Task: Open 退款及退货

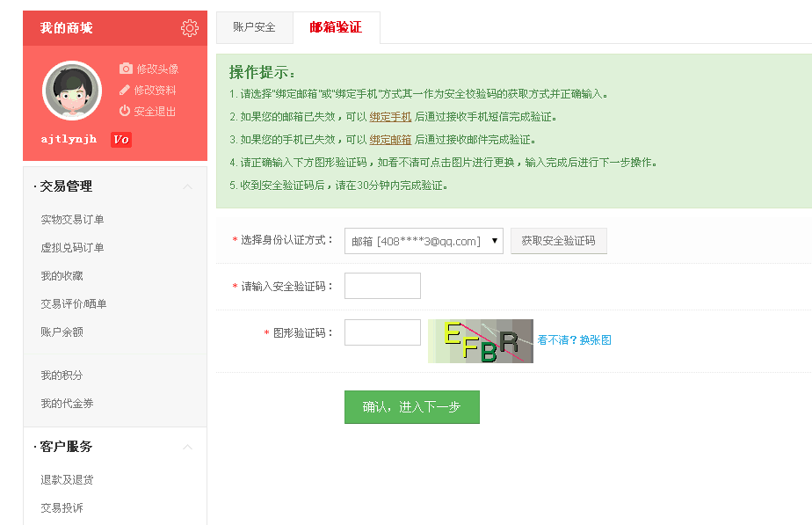Action: coord(67,479)
